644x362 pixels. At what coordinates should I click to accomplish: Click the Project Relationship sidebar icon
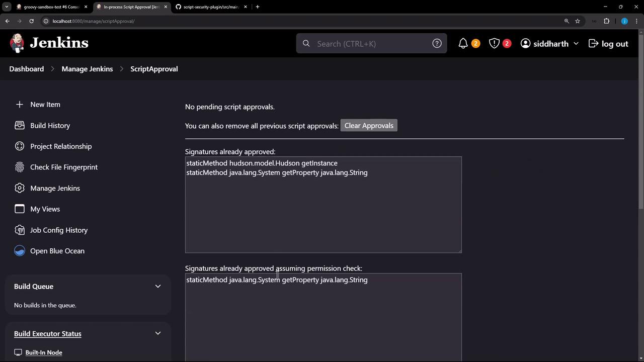[x=20, y=146]
